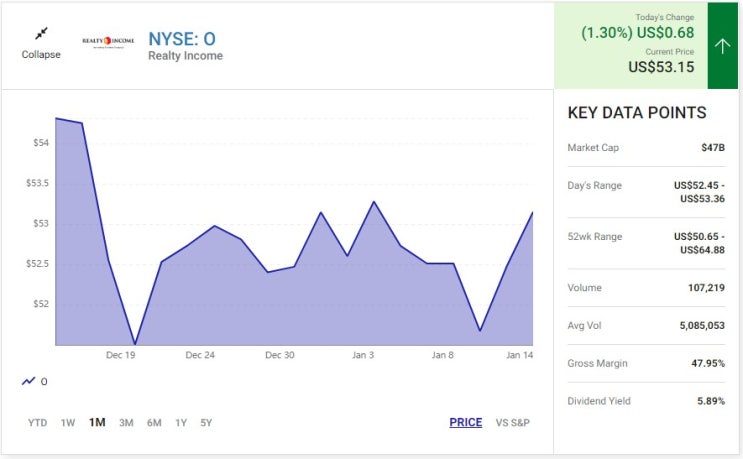The image size is (743, 459).
Task: Click the chart dip before Jan 14
Action: click(x=480, y=330)
